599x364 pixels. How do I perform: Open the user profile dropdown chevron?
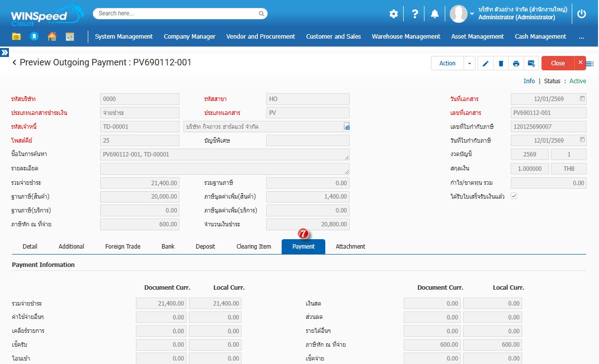pos(472,14)
